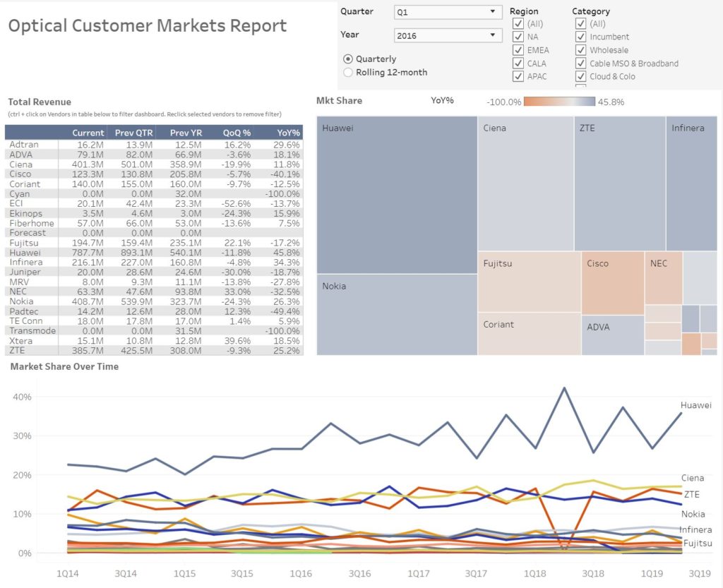Click Huawei's current revenue value 787.7M
Screen dimensions: 723x588
[x=88, y=253]
